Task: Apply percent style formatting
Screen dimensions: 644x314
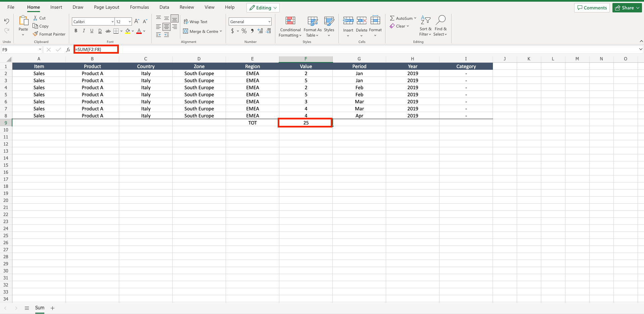Action: 244,31
